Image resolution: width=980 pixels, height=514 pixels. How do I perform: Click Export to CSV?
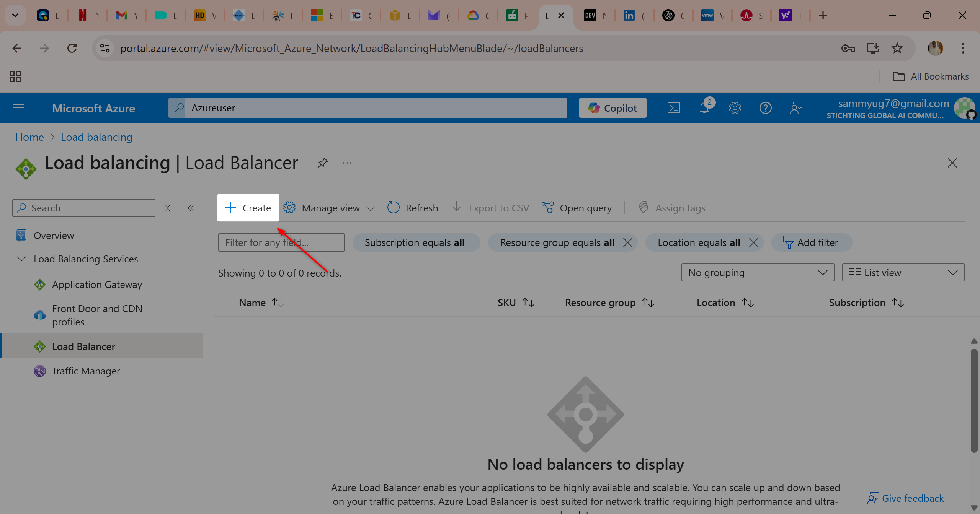[490, 208]
